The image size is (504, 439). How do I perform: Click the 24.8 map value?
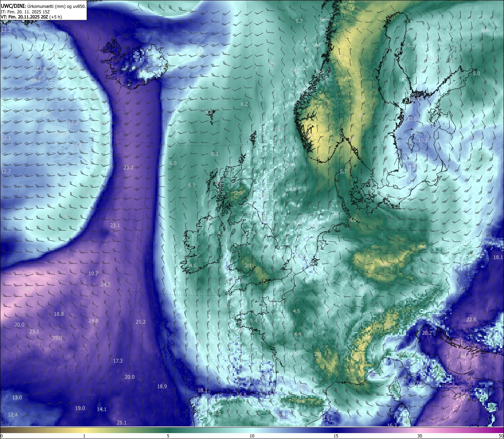click(93, 320)
